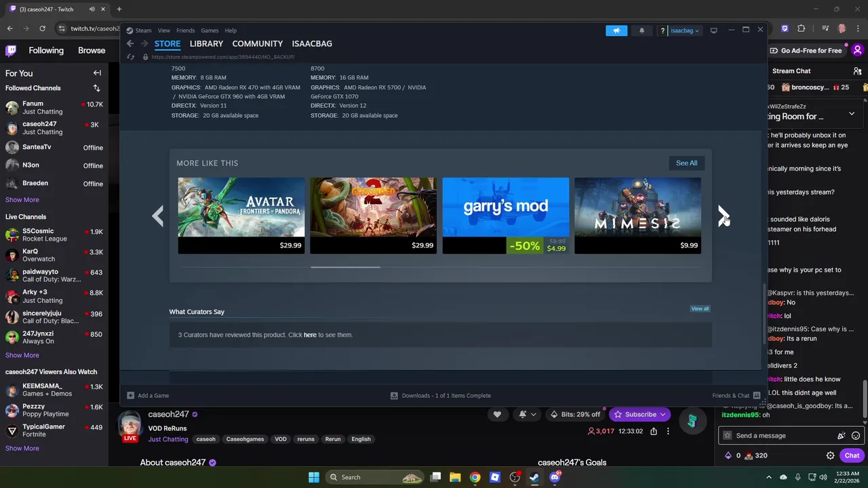Open S5Cosmic Rocket League channel
Viewport: 868px width, 488px height.
click(x=54, y=235)
